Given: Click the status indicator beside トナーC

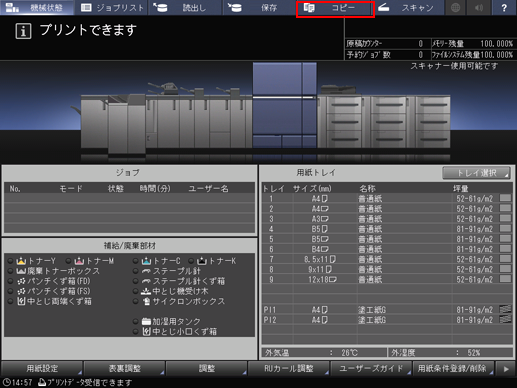Looking at the screenshot, I should [135, 261].
